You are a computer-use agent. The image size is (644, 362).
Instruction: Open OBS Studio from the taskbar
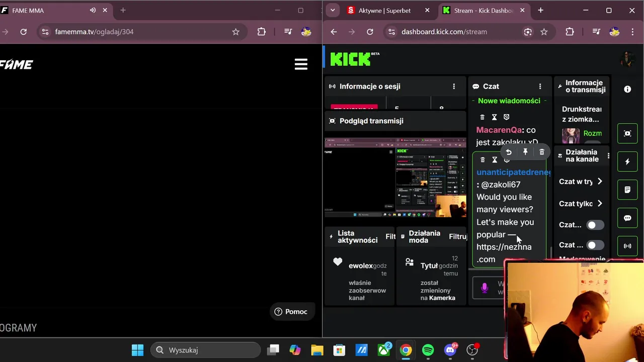click(472, 350)
